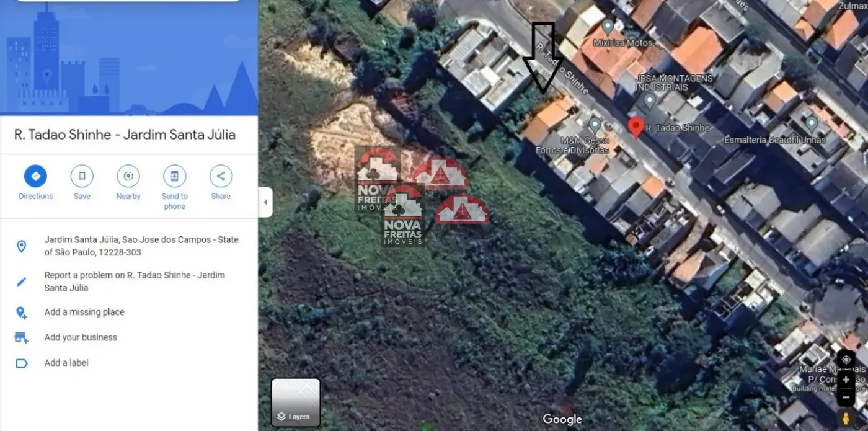Collapse the side panel arrow

265,202
